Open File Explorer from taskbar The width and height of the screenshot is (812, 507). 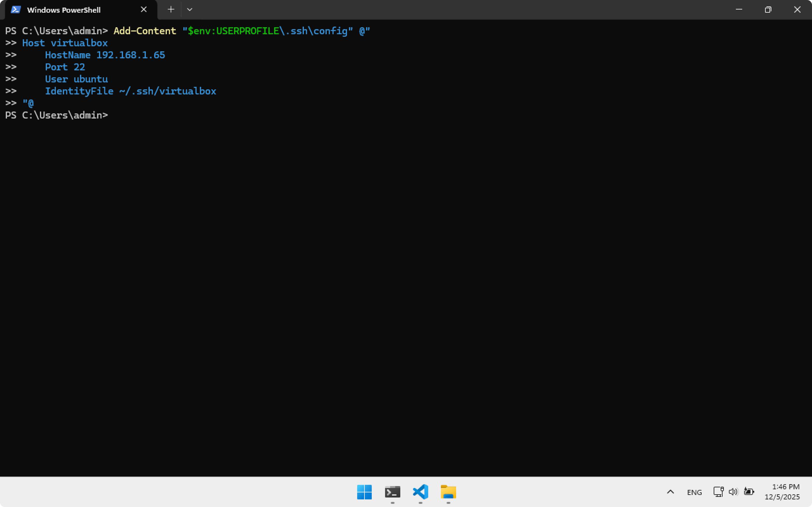pos(448,492)
